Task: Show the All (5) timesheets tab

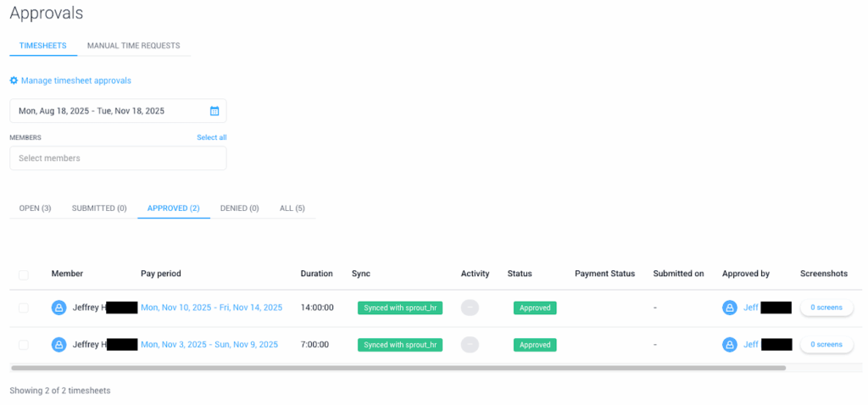Action: click(292, 208)
